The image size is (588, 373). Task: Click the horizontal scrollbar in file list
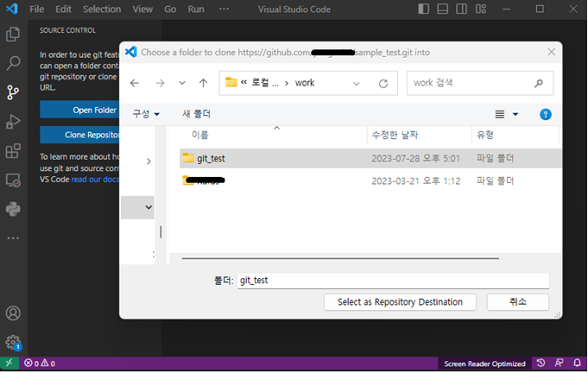coord(340,258)
